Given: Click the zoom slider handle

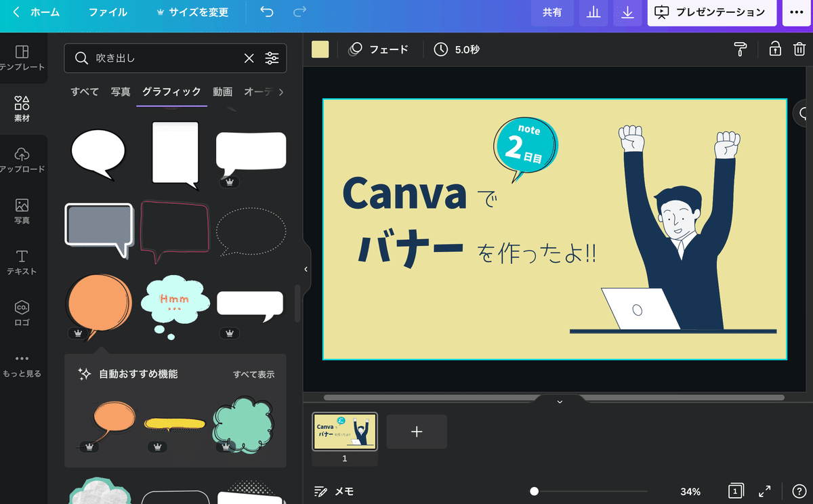Looking at the screenshot, I should (535, 492).
